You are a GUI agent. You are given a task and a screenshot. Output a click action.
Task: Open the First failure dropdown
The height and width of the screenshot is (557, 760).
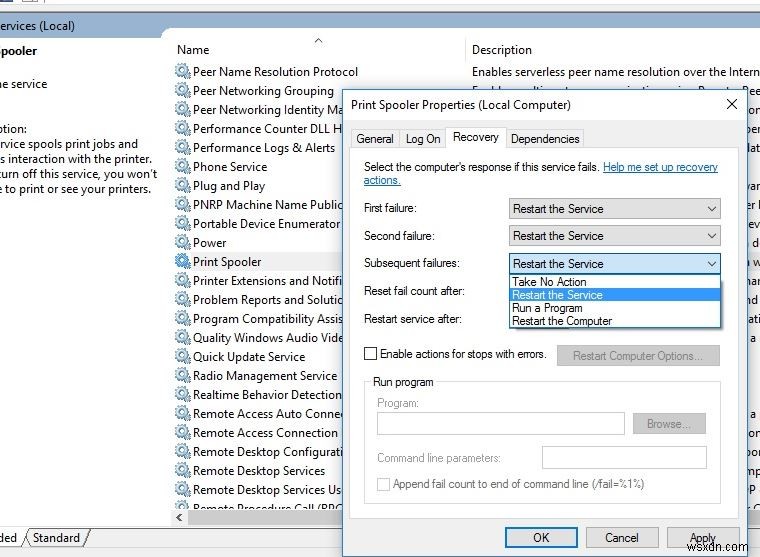click(x=614, y=208)
